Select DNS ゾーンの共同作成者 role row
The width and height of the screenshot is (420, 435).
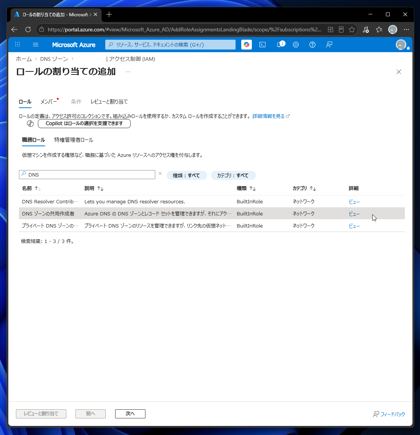pyautogui.click(x=212, y=214)
